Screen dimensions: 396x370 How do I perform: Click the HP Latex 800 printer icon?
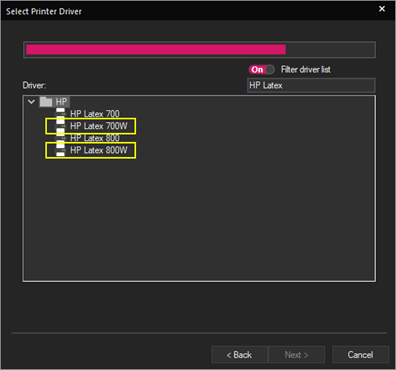(60, 138)
